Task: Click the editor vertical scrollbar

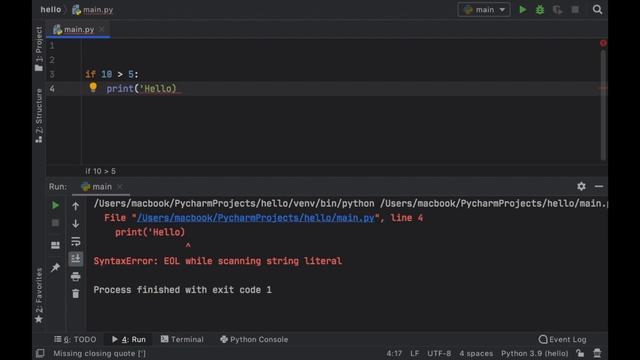Action: coord(603,105)
